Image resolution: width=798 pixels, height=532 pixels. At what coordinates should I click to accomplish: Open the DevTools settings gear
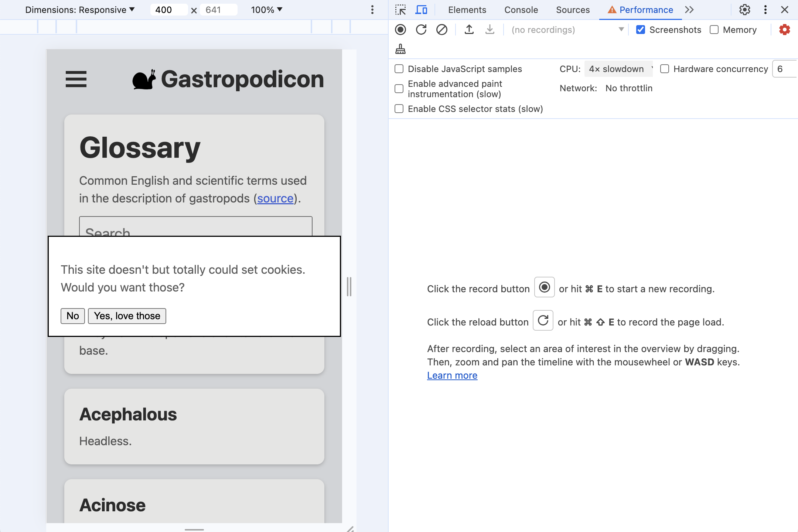point(744,10)
